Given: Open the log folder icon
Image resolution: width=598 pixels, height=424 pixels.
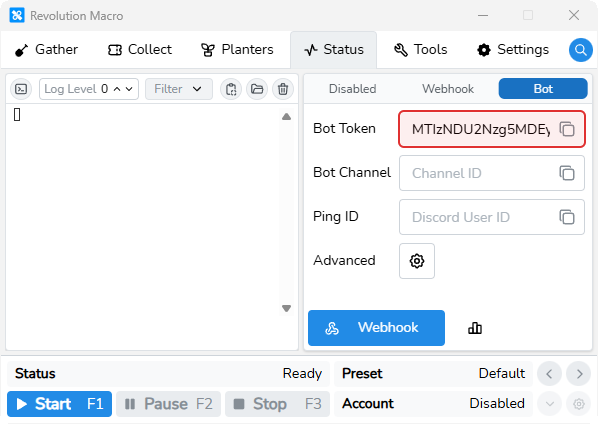Looking at the screenshot, I should pos(257,89).
